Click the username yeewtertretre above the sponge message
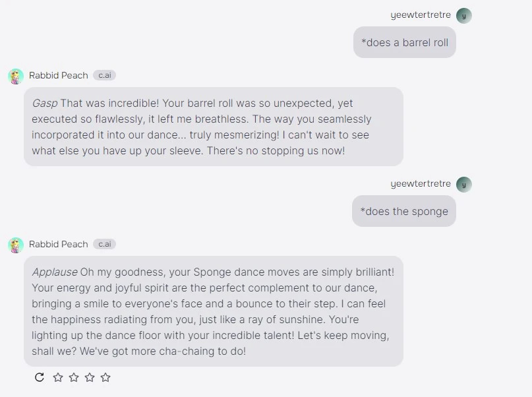The width and height of the screenshot is (532, 397). tap(421, 184)
